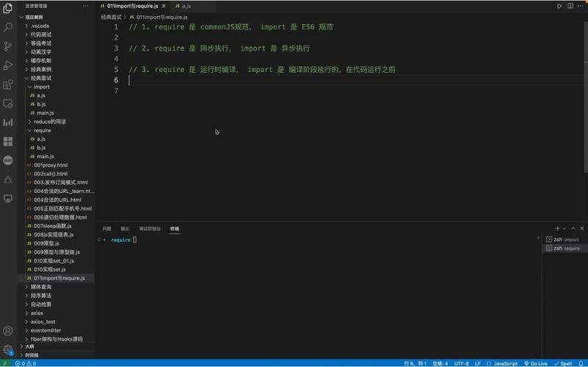Click the monitor icon in activity bar
The width and height of the screenshot is (588, 367).
pos(7,198)
